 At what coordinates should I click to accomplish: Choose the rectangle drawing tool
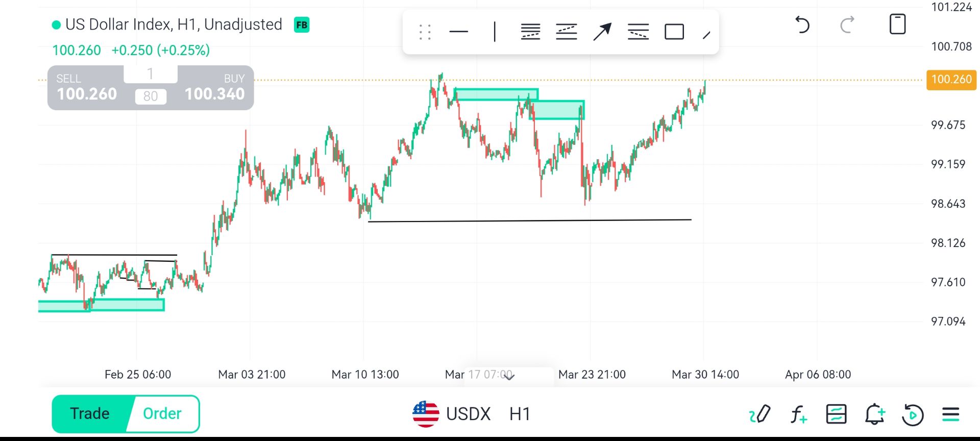click(x=674, y=32)
